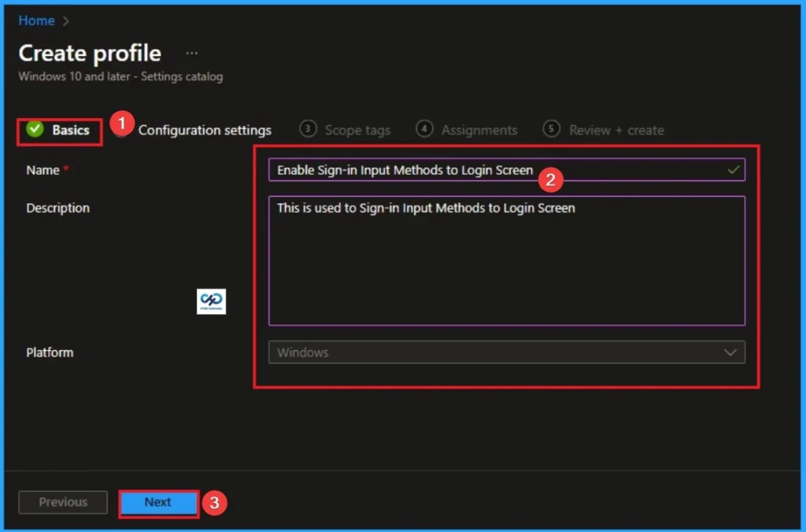Click the Previous button
Viewport: 806px width, 532px height.
point(62,502)
